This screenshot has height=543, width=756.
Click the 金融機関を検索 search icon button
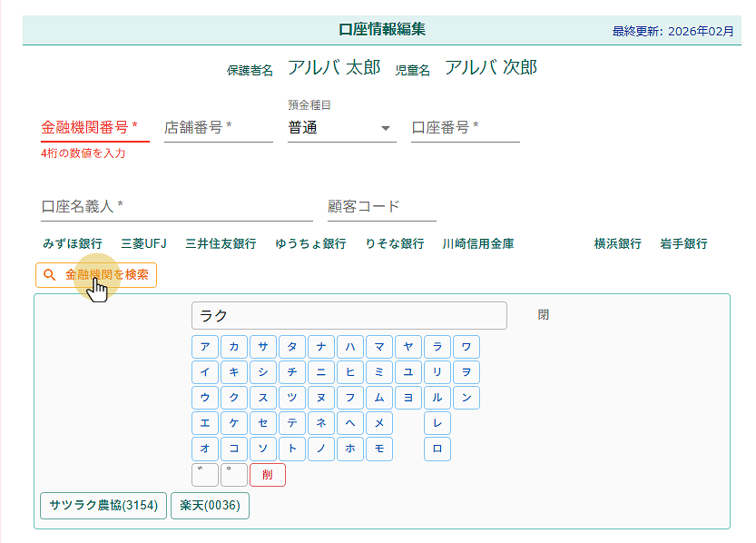[98, 273]
